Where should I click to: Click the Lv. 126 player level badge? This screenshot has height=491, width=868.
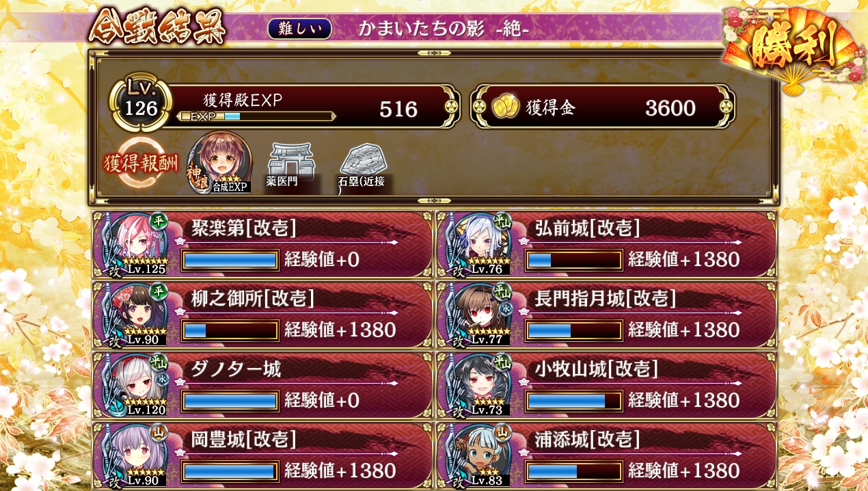coord(142,103)
